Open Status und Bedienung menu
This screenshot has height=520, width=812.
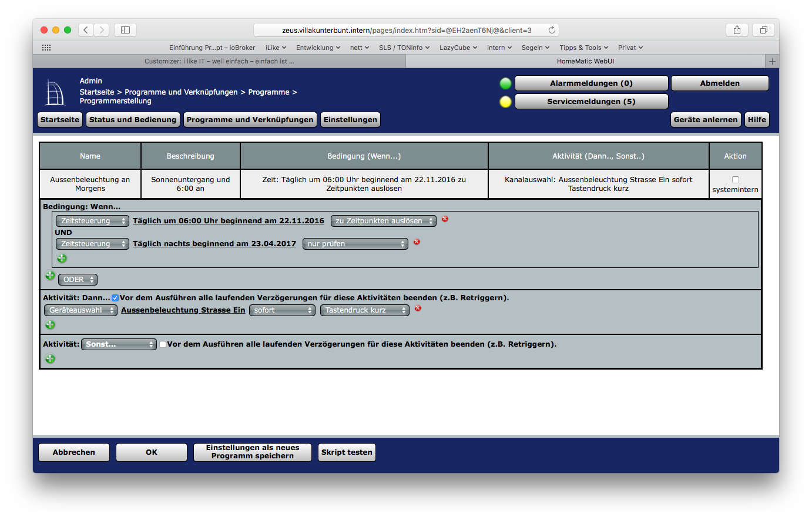pyautogui.click(x=133, y=119)
